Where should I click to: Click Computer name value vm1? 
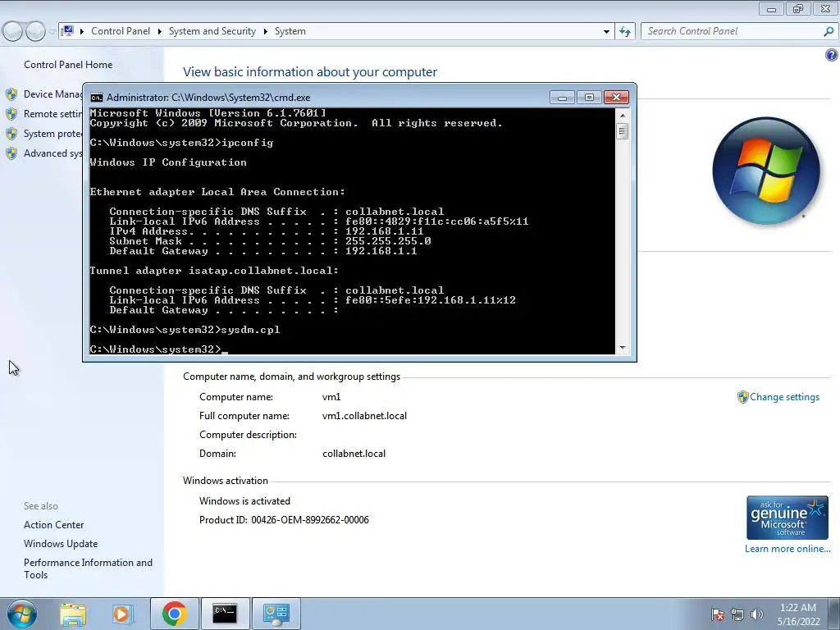click(331, 397)
